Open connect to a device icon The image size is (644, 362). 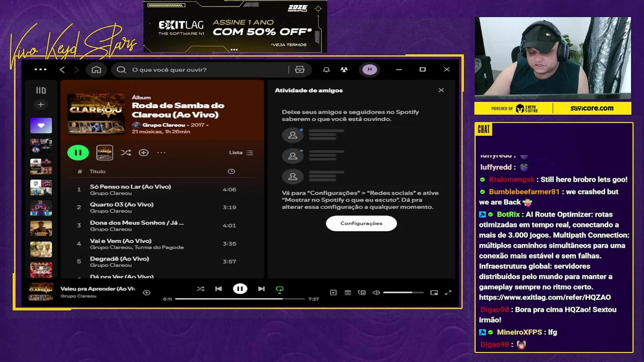tap(362, 293)
